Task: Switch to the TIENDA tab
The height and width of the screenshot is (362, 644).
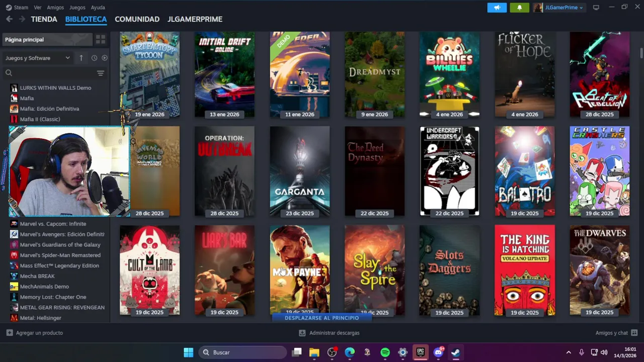Action: (x=44, y=19)
